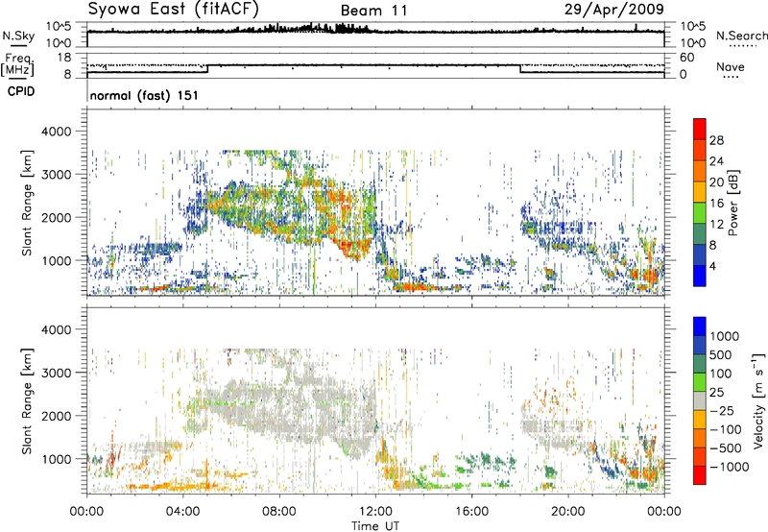Click the frequency step-down in the Freq trace near 18:00

pyautogui.click(x=519, y=68)
